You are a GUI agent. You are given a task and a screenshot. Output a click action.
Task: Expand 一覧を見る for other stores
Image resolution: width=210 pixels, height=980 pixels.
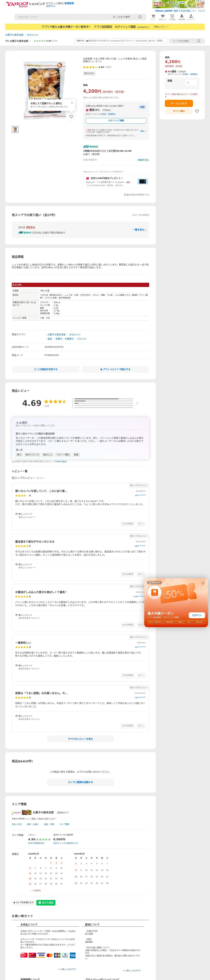coord(139,230)
